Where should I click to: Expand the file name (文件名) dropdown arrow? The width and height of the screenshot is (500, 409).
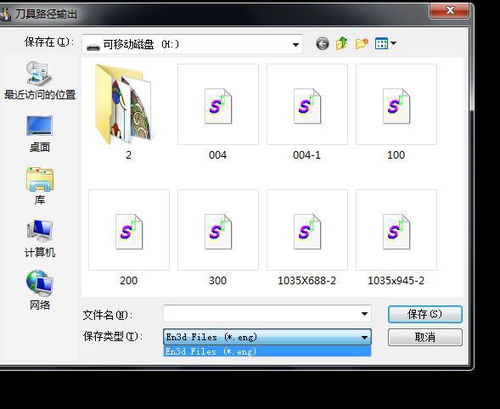point(365,314)
